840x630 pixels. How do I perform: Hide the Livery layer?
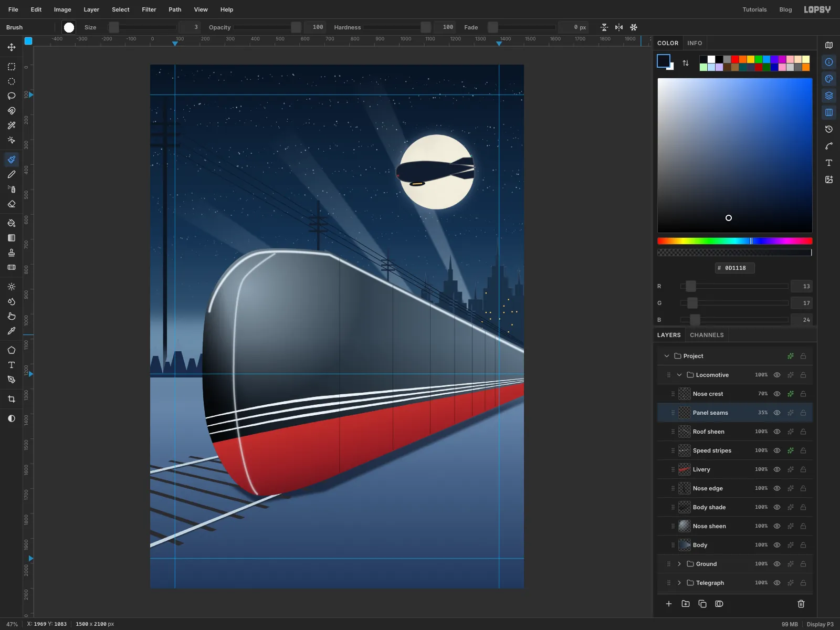(777, 469)
